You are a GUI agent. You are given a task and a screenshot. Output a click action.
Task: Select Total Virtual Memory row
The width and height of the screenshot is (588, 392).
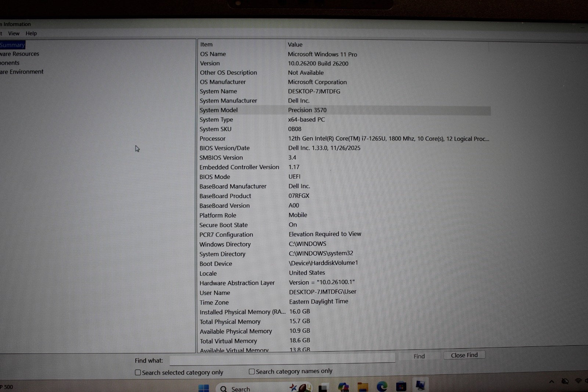(x=344, y=341)
